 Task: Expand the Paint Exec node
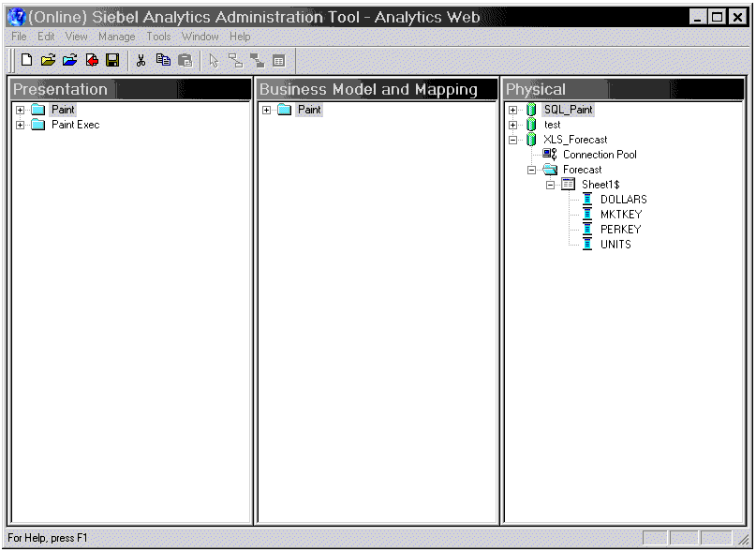coord(20,125)
